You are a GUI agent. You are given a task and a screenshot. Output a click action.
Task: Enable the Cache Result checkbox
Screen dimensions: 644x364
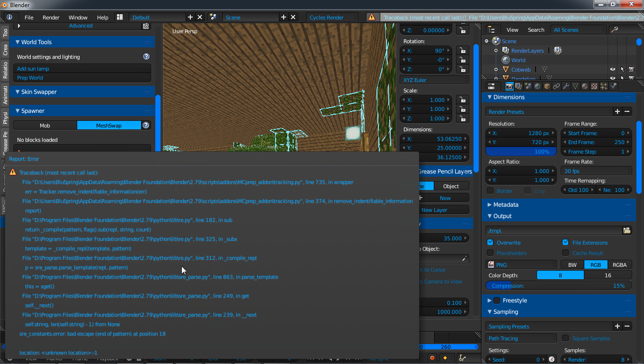565,253
